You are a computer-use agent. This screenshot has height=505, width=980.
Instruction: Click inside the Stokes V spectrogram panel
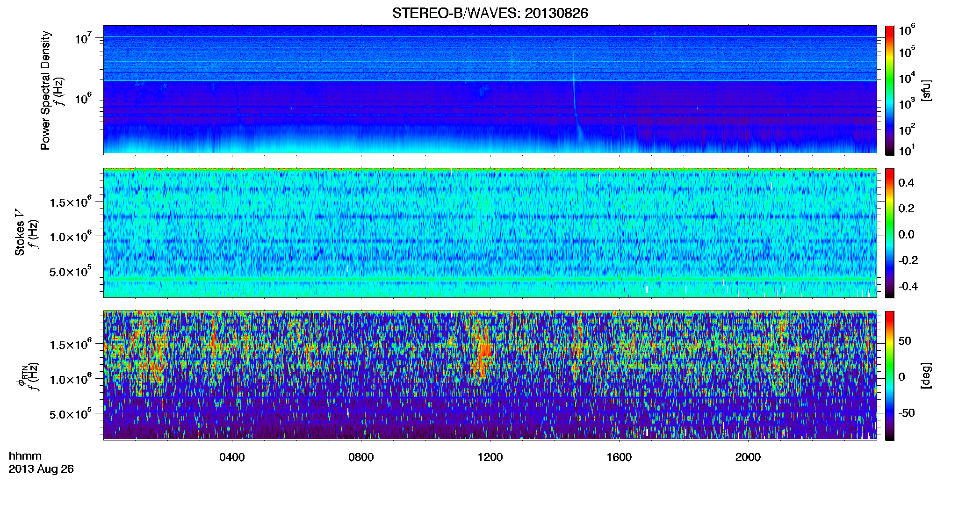(x=490, y=232)
